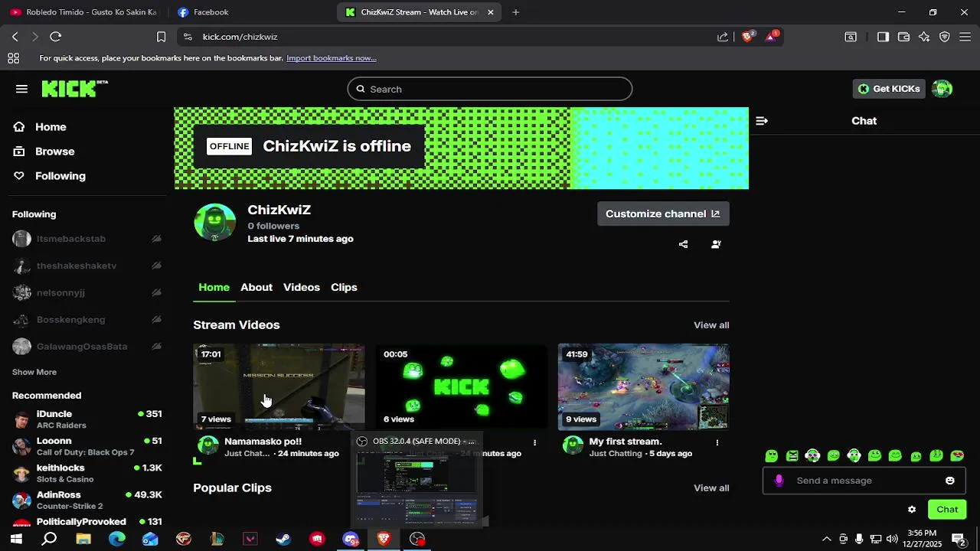The height and width of the screenshot is (551, 980).
Task: Open the Brave VPN shield icon
Action: [945, 37]
